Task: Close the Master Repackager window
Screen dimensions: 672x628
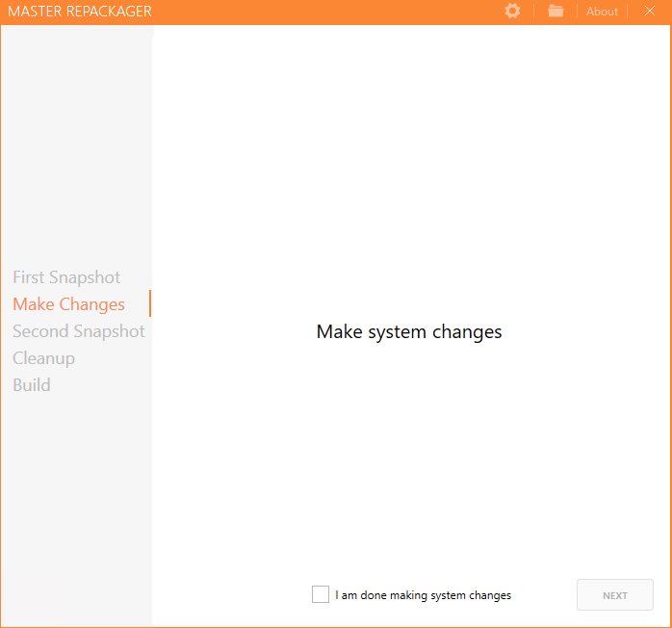Action: pyautogui.click(x=649, y=11)
